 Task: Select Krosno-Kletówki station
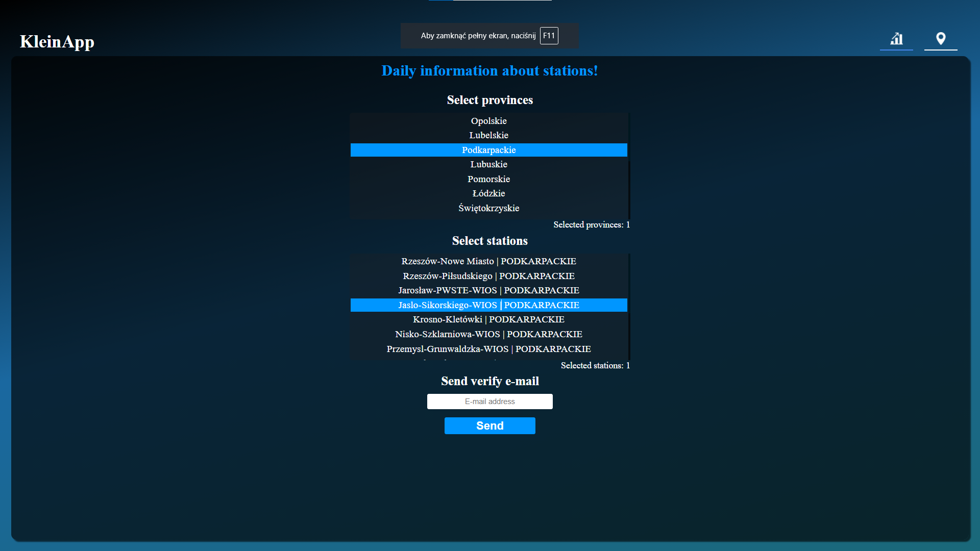[x=488, y=319]
